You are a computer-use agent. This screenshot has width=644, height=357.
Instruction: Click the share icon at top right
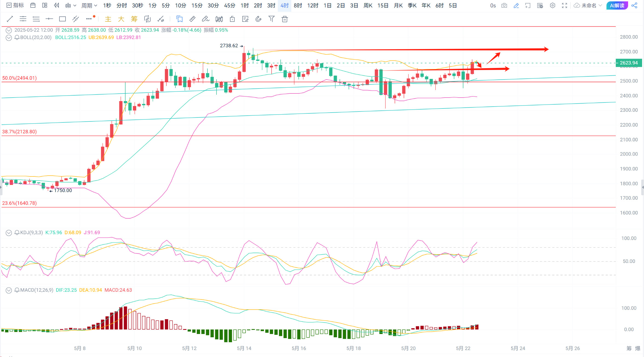pos(634,5)
